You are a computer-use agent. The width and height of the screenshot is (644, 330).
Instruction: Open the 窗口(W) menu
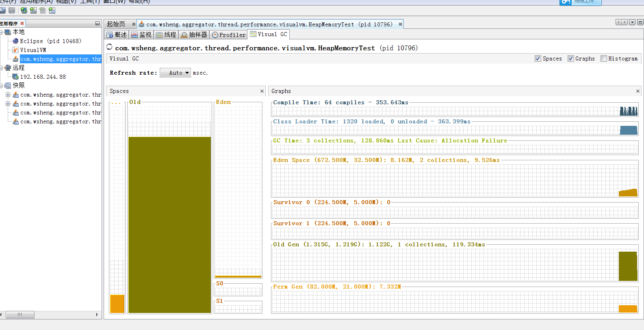tap(114, 2)
